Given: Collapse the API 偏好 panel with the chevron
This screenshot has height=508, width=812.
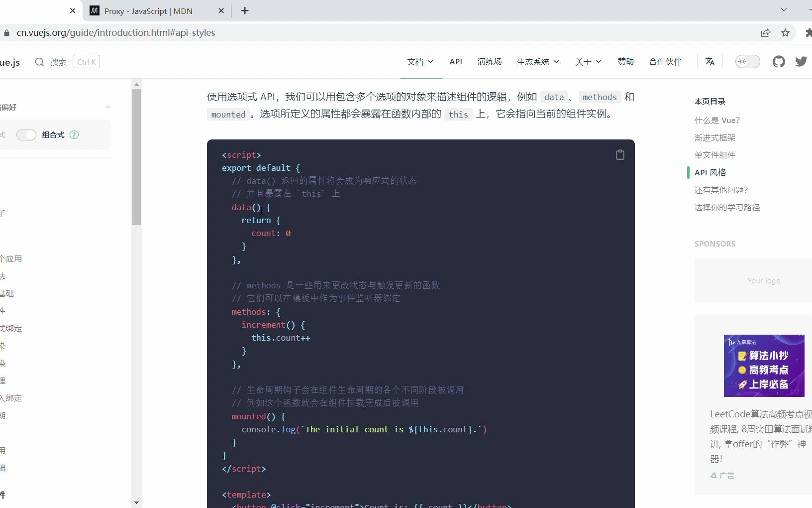Looking at the screenshot, I should tap(108, 107).
